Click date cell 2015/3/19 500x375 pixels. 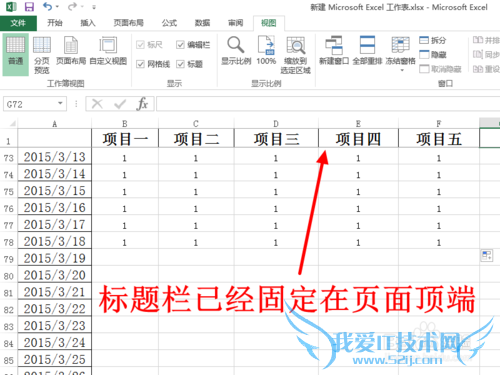[55, 258]
